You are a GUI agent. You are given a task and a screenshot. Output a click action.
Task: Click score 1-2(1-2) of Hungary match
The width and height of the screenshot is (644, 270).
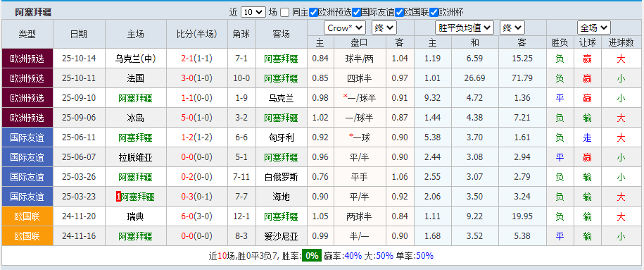click(197, 137)
